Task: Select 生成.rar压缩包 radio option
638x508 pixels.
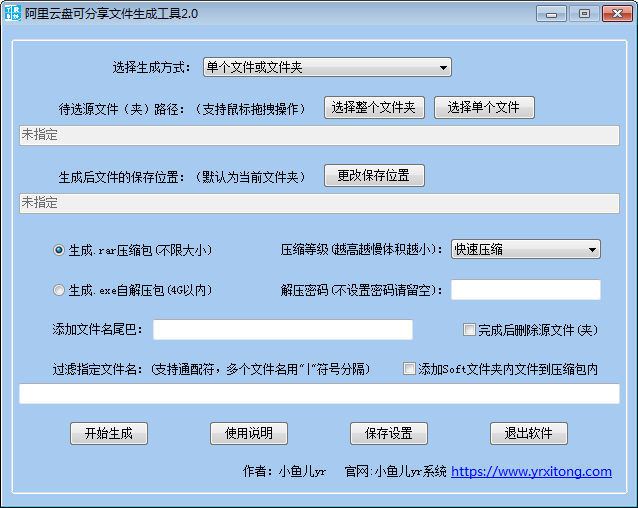Action: pyautogui.click(x=59, y=249)
